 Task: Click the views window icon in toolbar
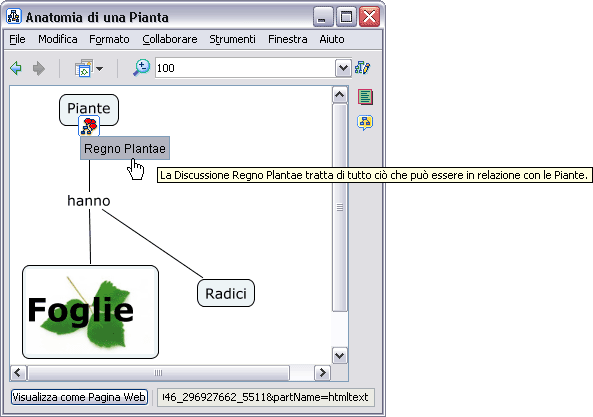[84, 68]
